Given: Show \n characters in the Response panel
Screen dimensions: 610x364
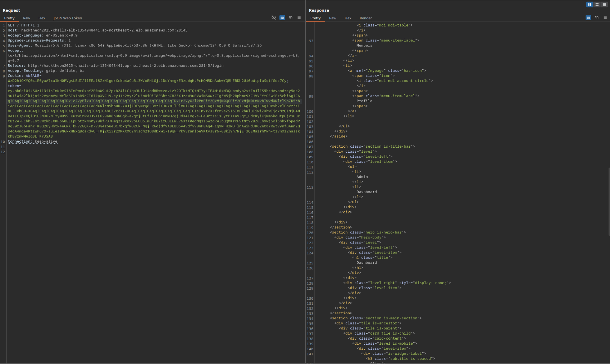Looking at the screenshot, I should click(x=597, y=18).
